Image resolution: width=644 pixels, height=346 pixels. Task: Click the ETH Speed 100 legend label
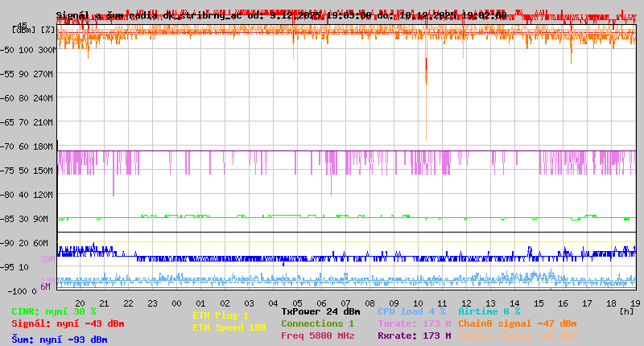coord(229,327)
